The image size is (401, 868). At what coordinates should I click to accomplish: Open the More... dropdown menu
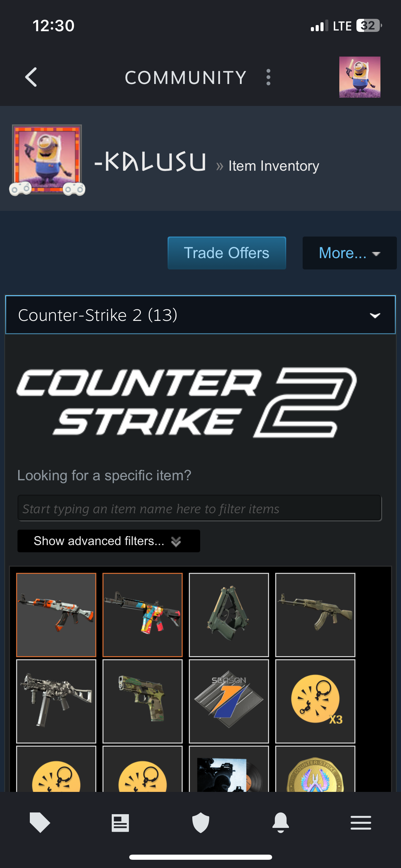pos(350,253)
